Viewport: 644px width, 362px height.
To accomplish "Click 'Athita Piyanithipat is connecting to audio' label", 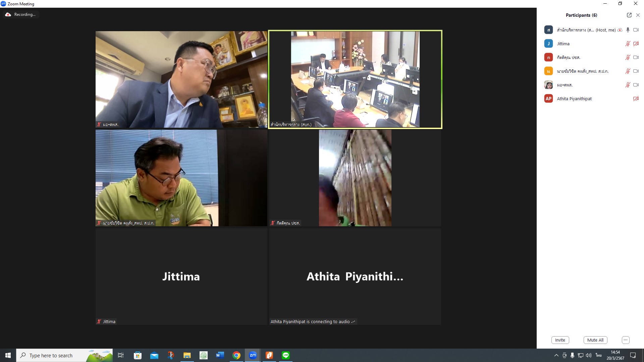I will pyautogui.click(x=313, y=321).
